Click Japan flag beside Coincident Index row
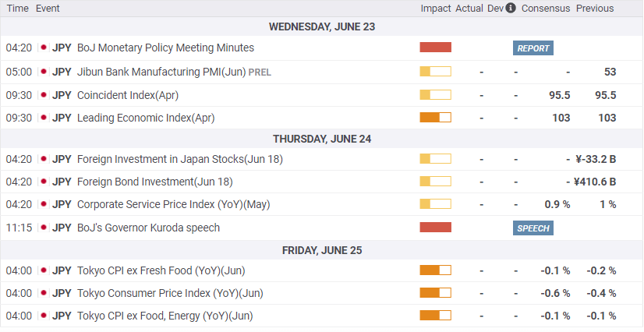 [x=43, y=95]
